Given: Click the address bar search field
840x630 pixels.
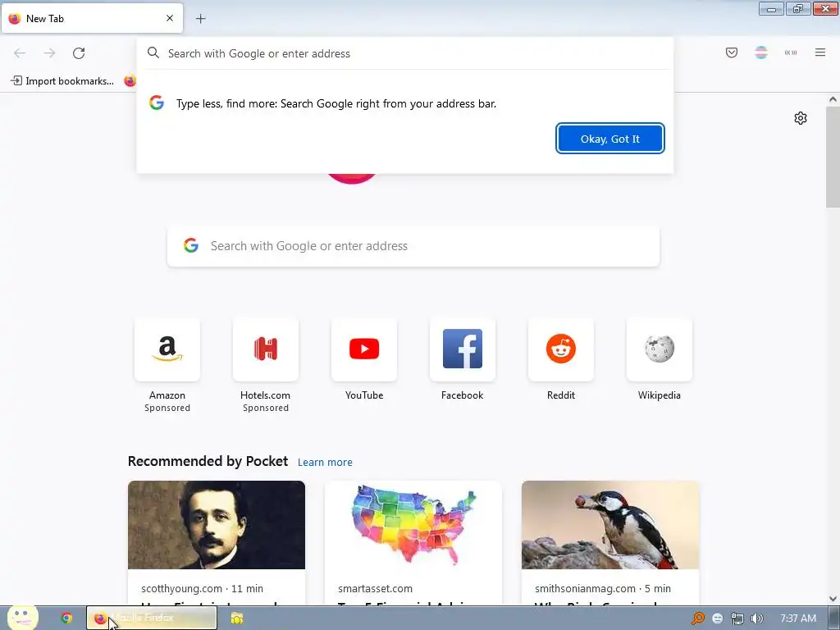Looking at the screenshot, I should 405,53.
